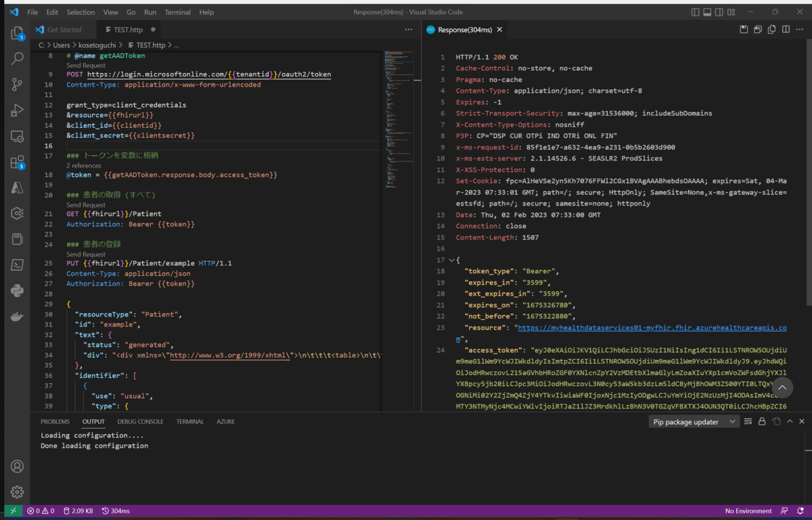
Task: Open the w3.org xhtml link
Action: click(229, 354)
